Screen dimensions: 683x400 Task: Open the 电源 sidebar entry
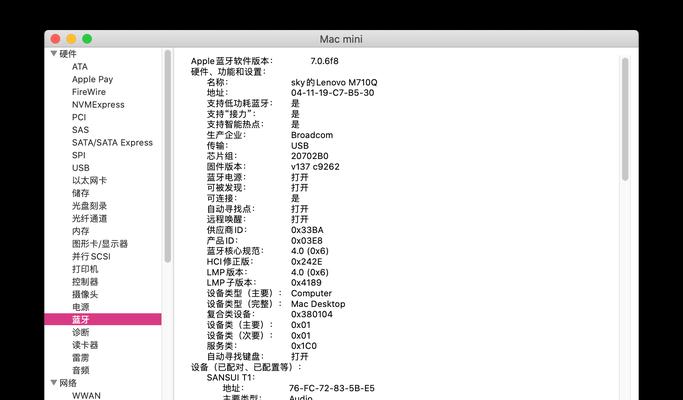(81, 307)
